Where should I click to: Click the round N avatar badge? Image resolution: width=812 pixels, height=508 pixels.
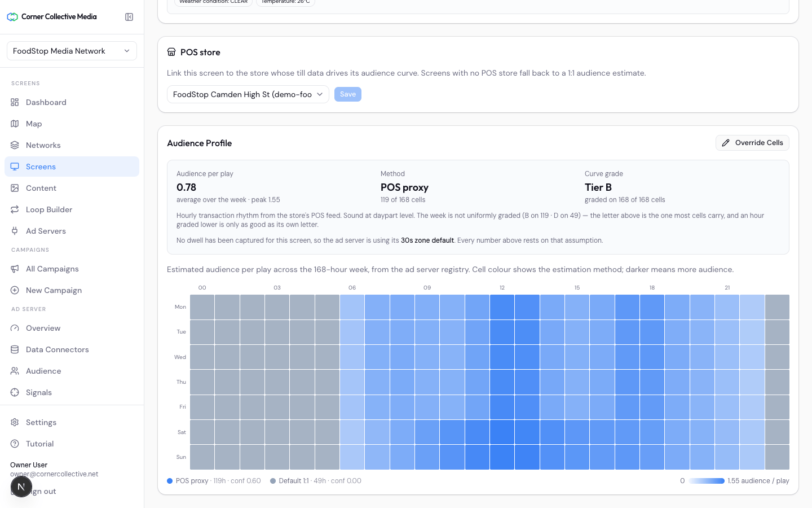(x=21, y=487)
